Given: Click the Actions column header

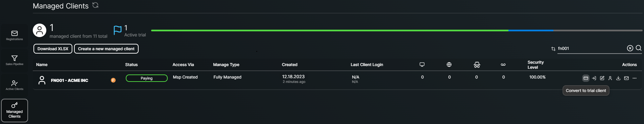Looking at the screenshot, I should 629,65.
